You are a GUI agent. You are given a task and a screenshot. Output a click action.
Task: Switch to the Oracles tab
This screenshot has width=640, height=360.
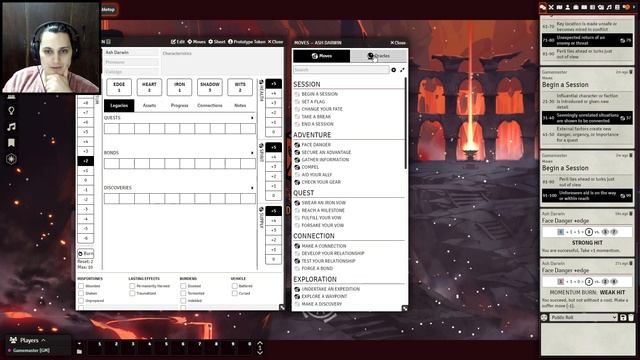(378, 56)
